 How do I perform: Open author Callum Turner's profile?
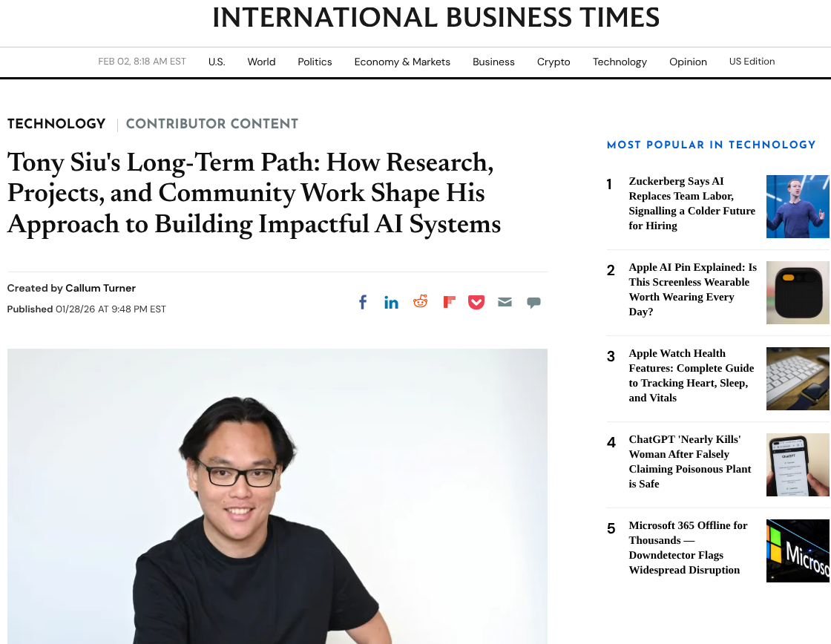[100, 288]
